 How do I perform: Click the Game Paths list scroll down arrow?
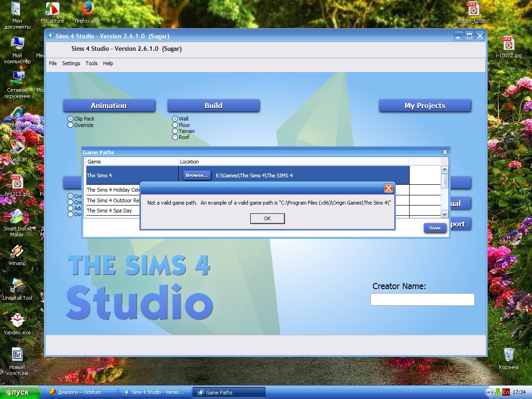click(444, 214)
